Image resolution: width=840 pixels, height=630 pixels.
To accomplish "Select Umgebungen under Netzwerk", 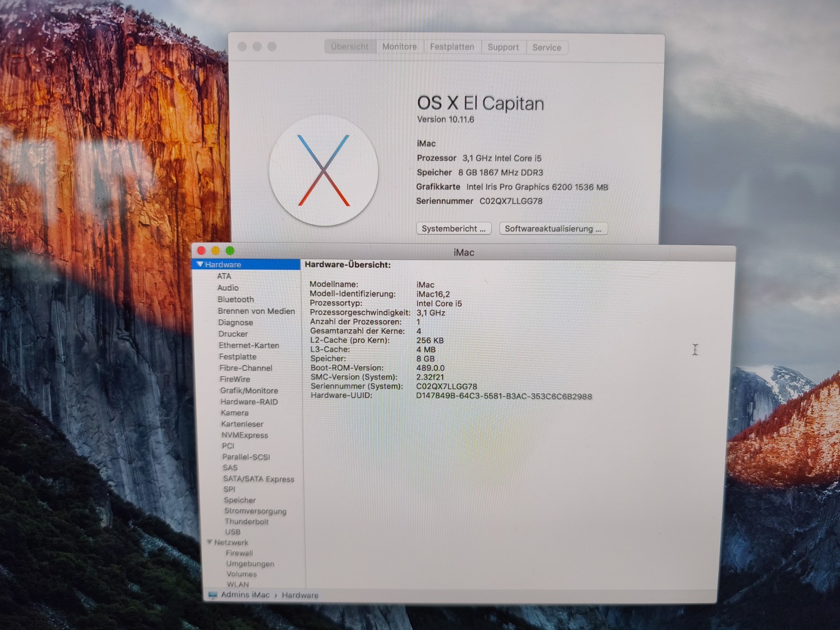I will (250, 563).
